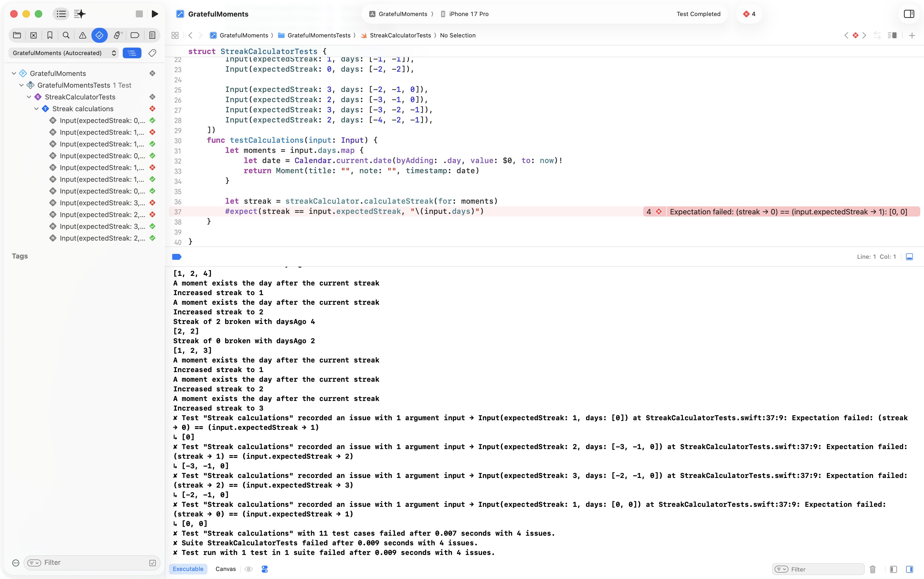The height and width of the screenshot is (579, 924).
Task: Open the Bookmark navigator
Action: pyautogui.click(x=50, y=35)
